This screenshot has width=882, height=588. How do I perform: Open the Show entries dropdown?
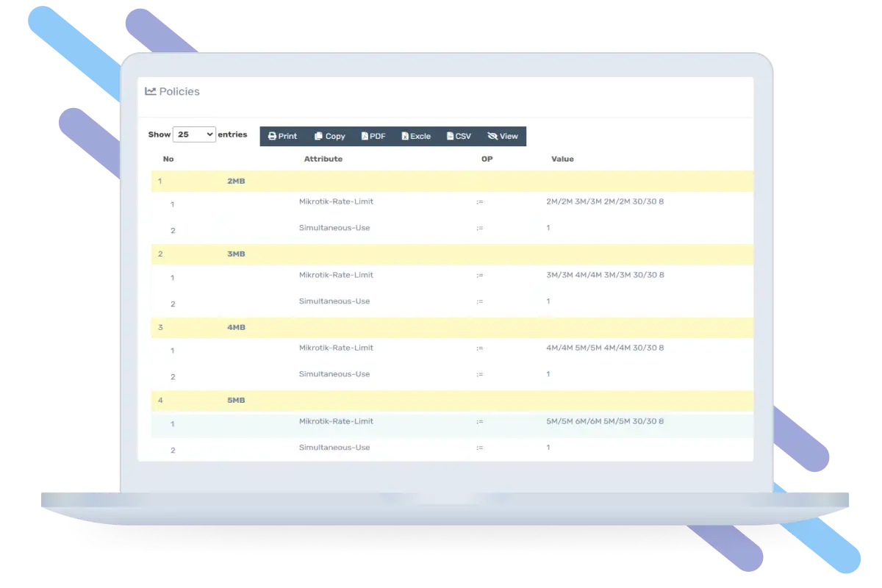[194, 135]
